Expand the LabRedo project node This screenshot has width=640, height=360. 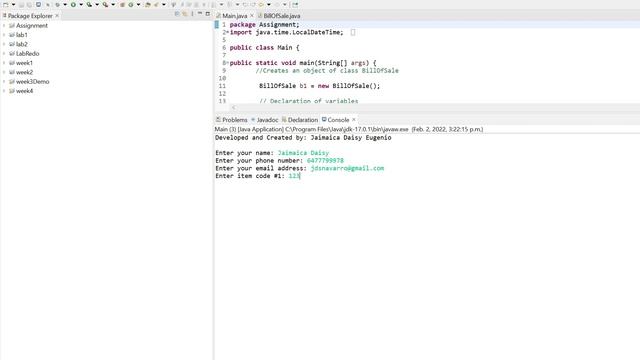(x=4, y=53)
